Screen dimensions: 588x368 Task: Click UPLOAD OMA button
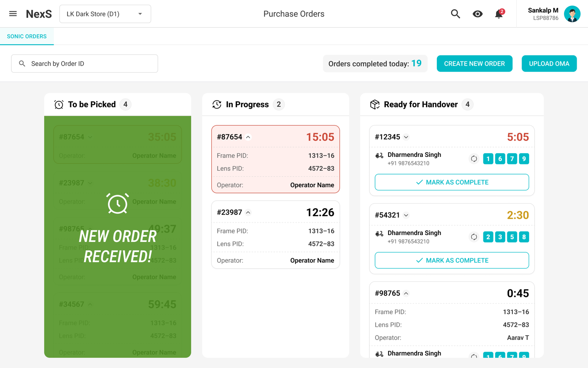(549, 64)
